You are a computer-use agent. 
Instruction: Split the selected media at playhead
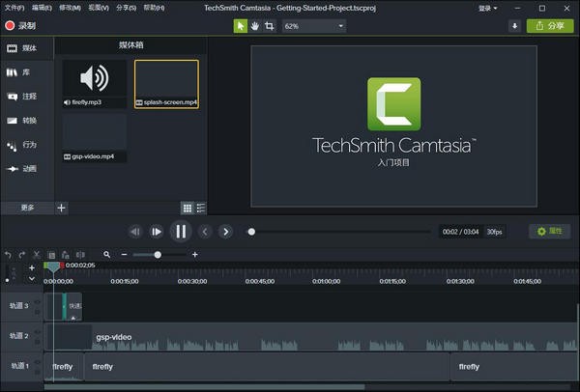point(80,255)
